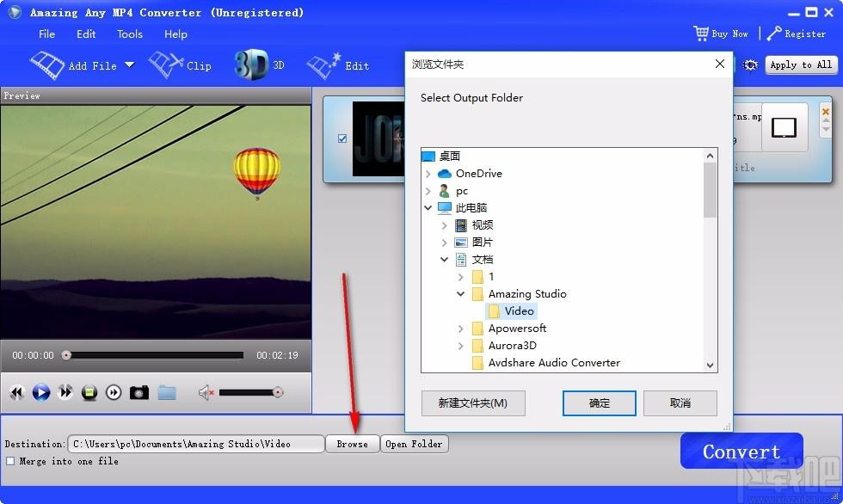The image size is (843, 504).
Task: Close the folder browse dialog
Action: pyautogui.click(x=720, y=64)
